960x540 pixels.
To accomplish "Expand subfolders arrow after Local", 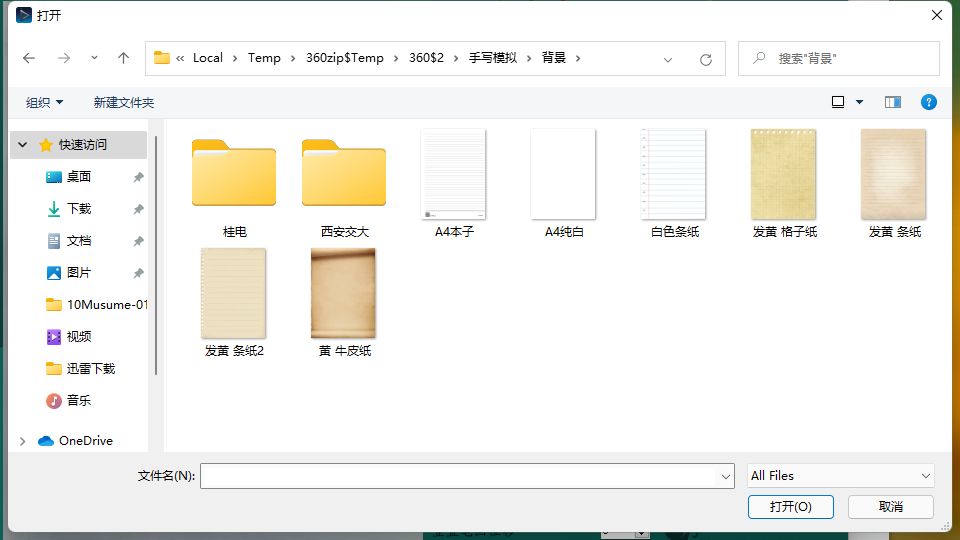I will 235,59.
